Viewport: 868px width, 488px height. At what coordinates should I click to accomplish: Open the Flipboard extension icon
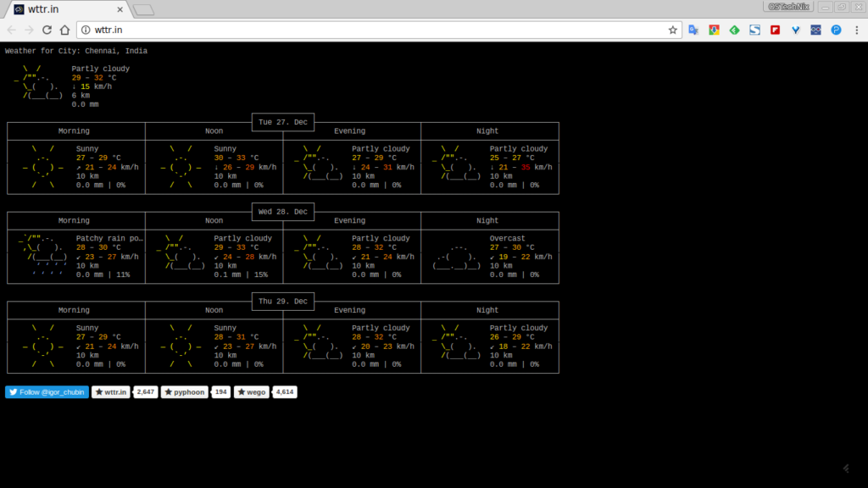(x=775, y=30)
